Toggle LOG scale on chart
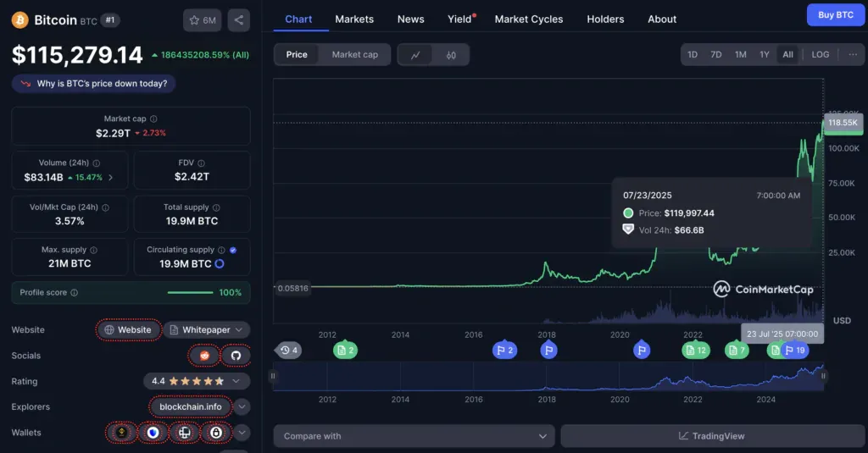This screenshot has height=453, width=868. pyautogui.click(x=821, y=54)
